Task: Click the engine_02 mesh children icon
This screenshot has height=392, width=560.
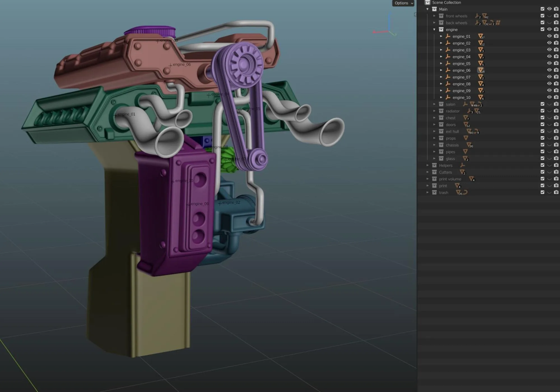Action: coord(481,43)
